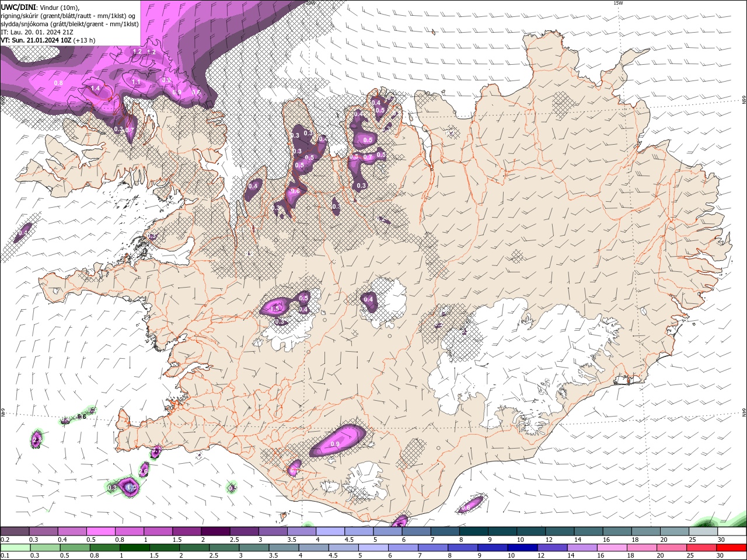Choose the dark teal 8 mm snow swatch
This screenshot has height=560, width=747.
473,531
